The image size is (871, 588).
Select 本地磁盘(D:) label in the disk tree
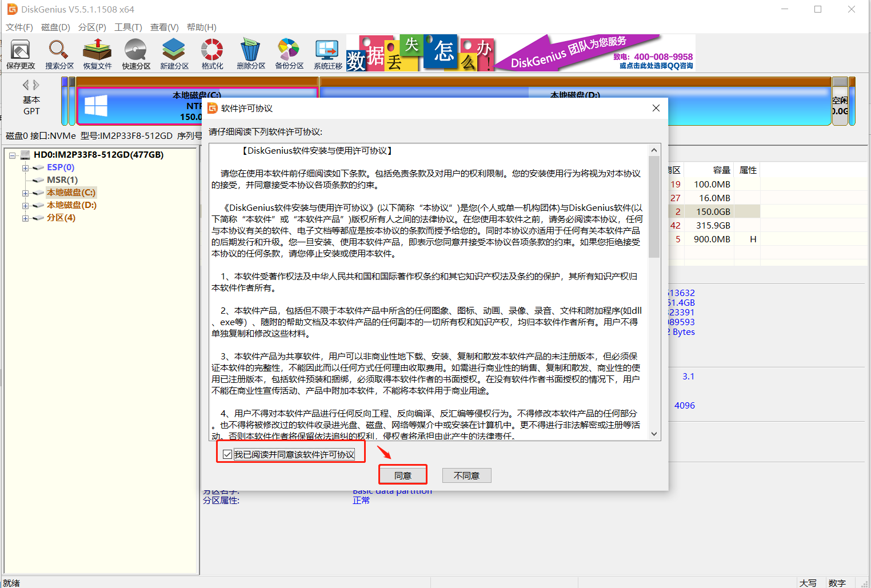72,205
